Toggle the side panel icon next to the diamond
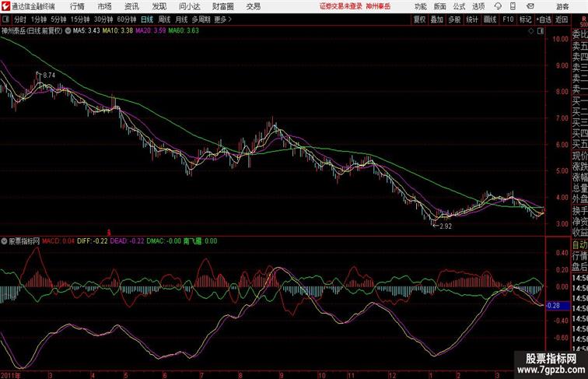 tap(541, 31)
